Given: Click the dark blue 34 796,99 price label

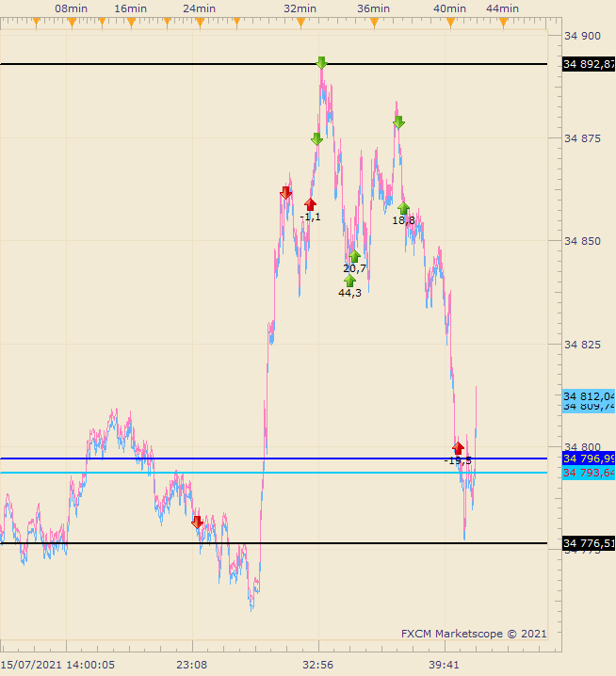Looking at the screenshot, I should tap(589, 459).
